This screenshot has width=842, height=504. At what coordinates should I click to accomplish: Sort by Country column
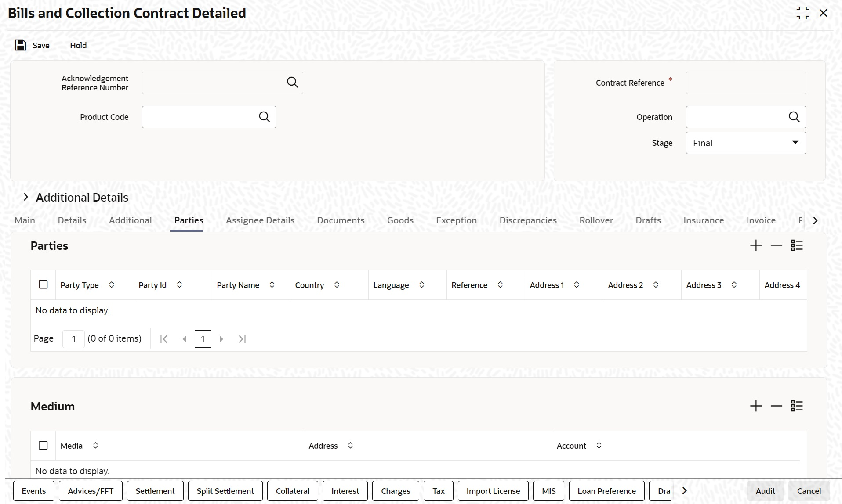(337, 285)
